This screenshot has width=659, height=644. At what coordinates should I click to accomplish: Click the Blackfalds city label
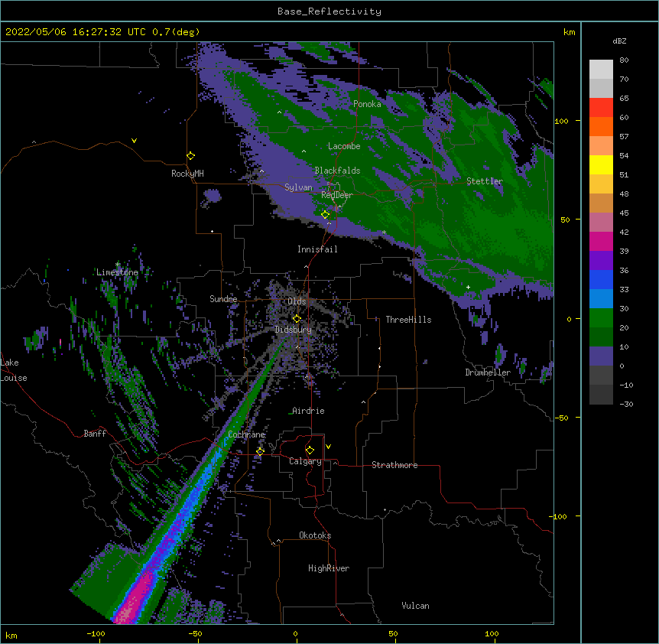coord(337,171)
